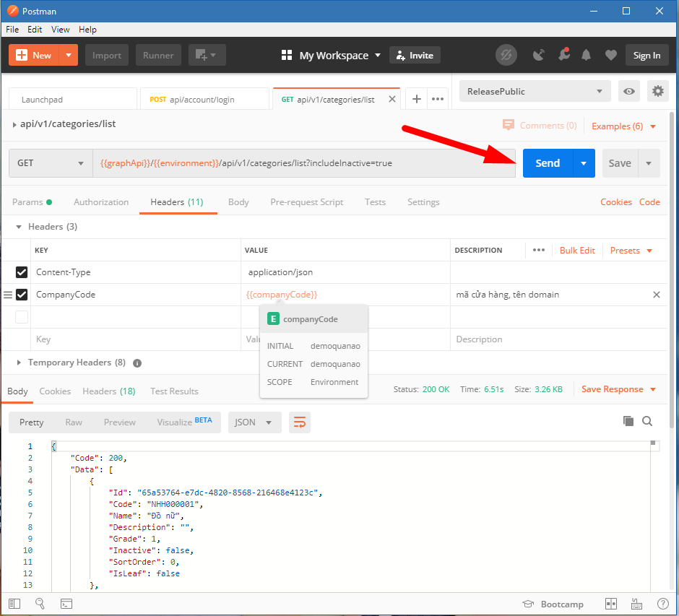Open the tab options three dots menu
The image size is (679, 616).
point(438,99)
